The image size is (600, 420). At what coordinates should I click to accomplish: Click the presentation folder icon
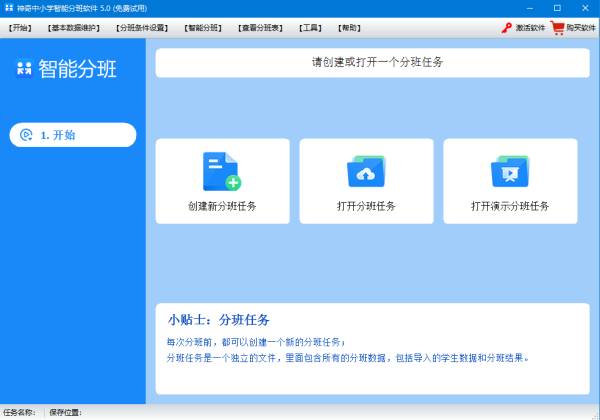tap(510, 171)
